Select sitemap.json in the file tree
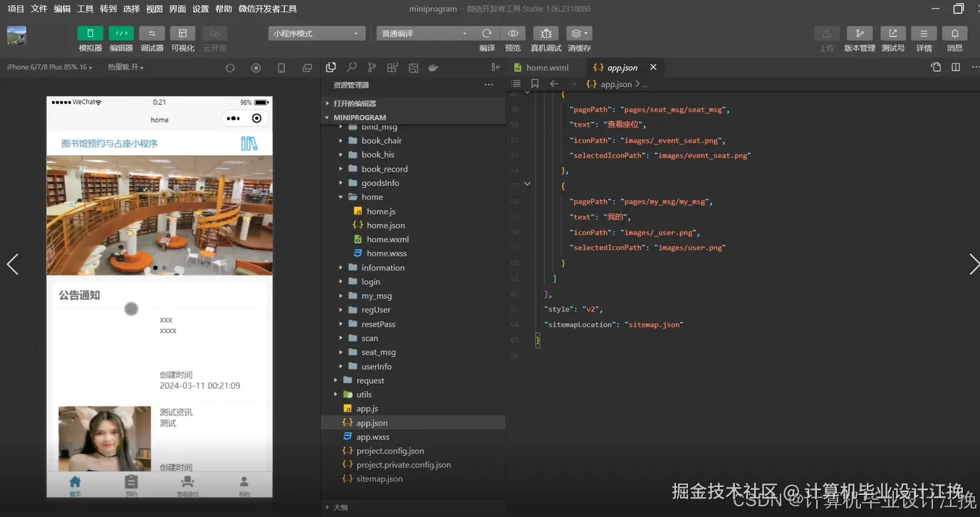The image size is (980, 517). pyautogui.click(x=380, y=479)
